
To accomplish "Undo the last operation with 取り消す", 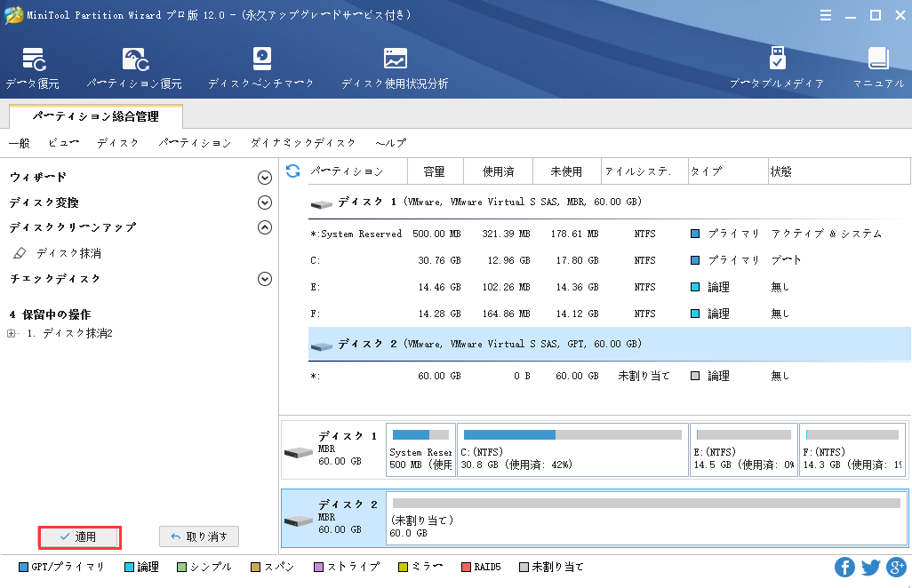I will [x=199, y=536].
